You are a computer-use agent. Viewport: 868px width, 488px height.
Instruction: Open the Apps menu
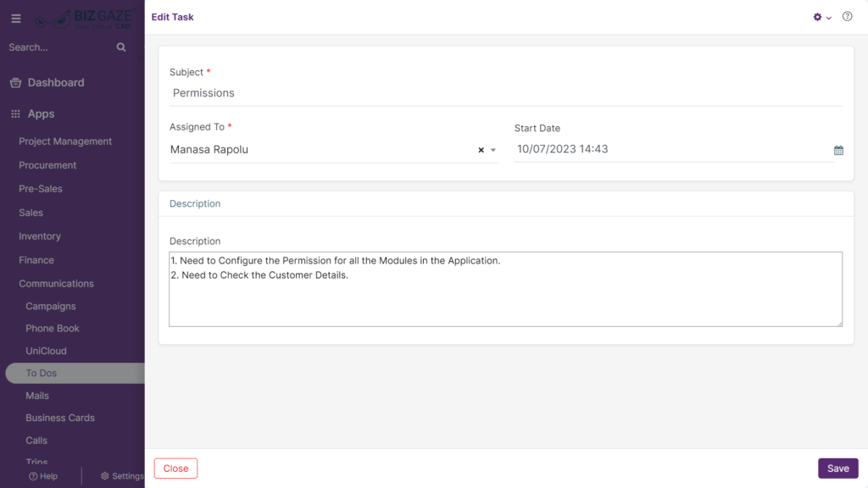point(41,114)
